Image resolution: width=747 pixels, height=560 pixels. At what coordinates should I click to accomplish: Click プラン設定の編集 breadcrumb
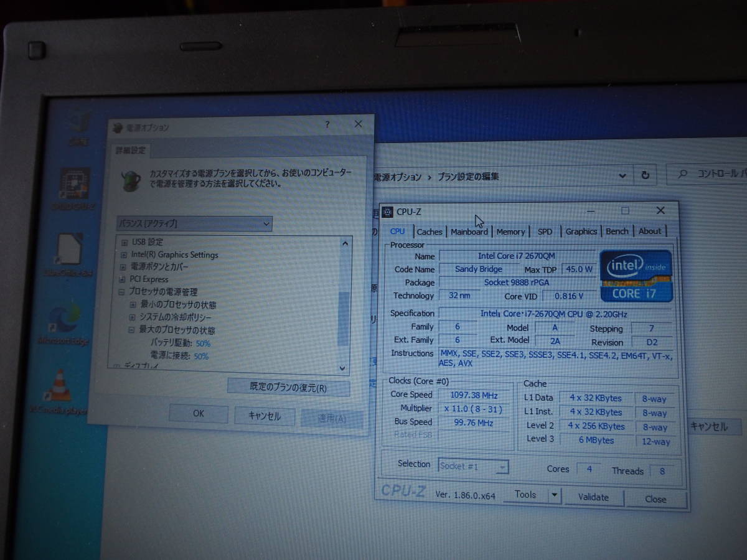(x=468, y=177)
